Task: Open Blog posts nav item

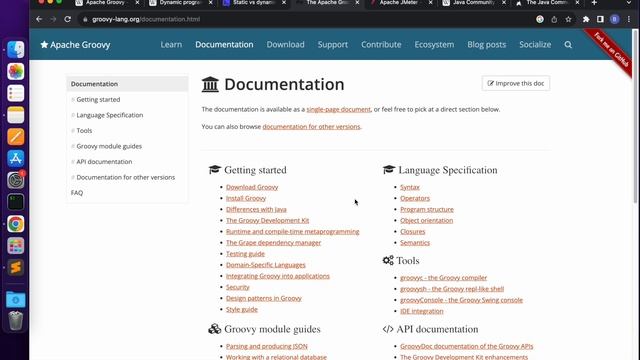Action: [487, 44]
